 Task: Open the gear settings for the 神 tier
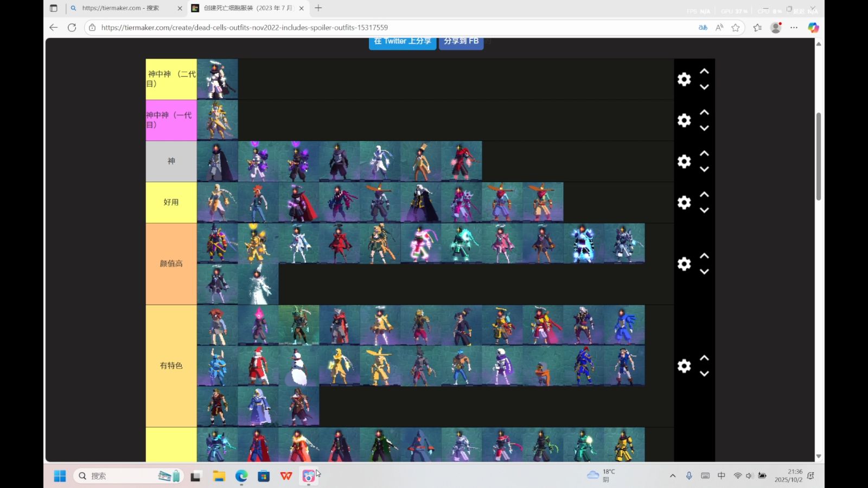[x=684, y=162]
